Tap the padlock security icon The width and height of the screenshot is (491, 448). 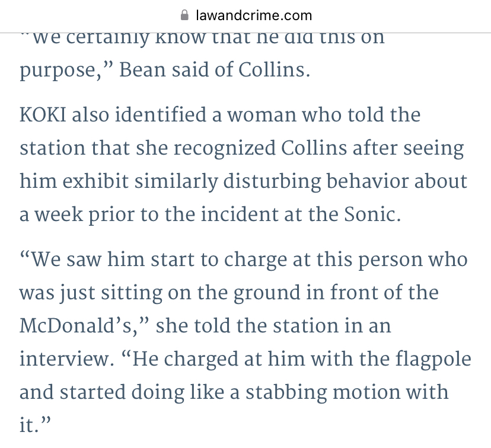tap(185, 15)
